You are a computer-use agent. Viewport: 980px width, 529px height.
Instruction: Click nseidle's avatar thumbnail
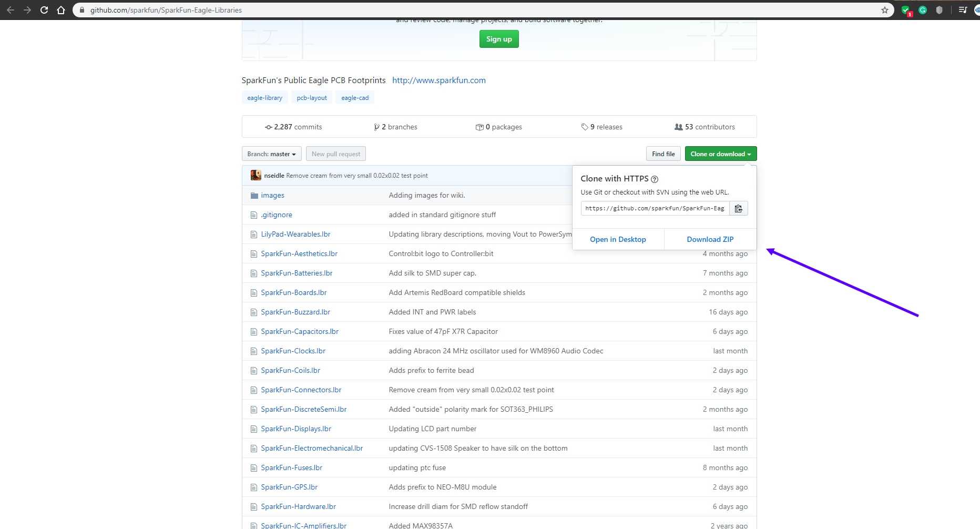tap(256, 175)
